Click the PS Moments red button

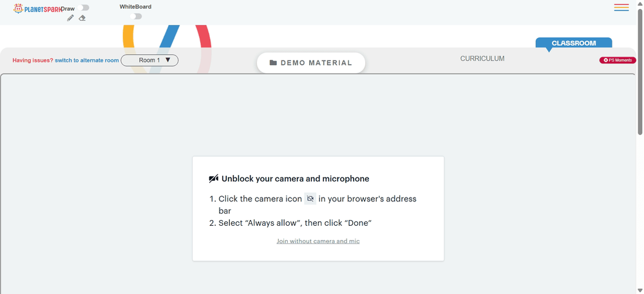point(618,60)
